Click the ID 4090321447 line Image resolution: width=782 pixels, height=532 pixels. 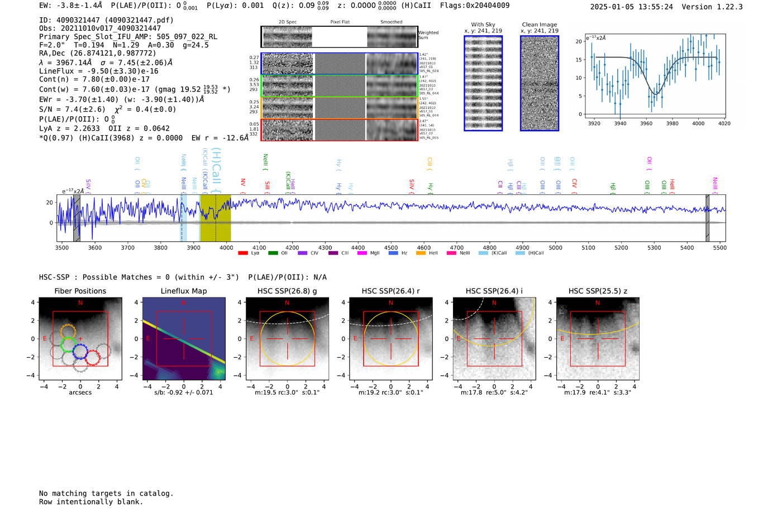[106, 20]
